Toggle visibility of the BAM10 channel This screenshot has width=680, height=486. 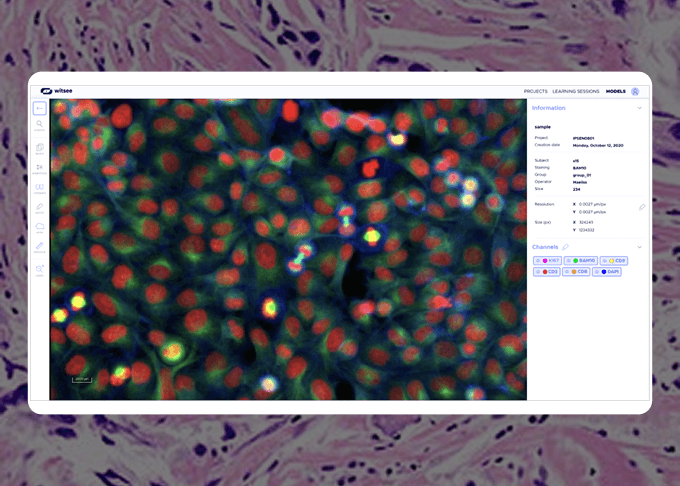point(569,261)
